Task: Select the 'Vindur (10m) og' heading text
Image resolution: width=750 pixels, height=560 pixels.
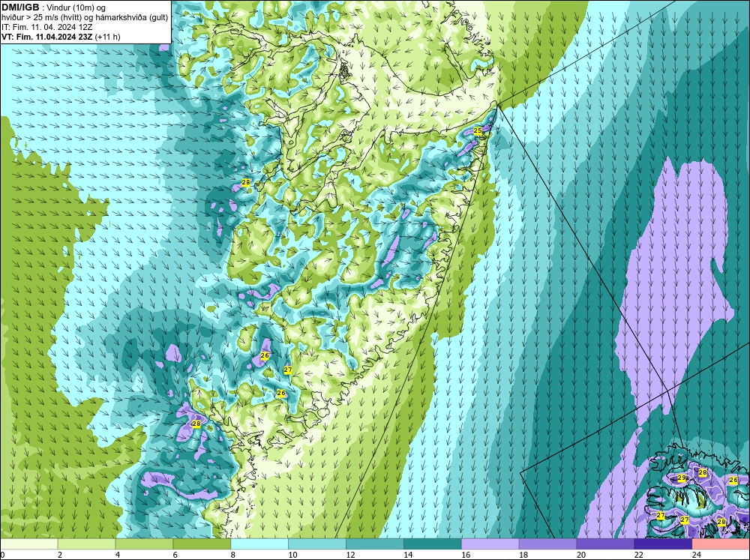Action: [x=76, y=8]
